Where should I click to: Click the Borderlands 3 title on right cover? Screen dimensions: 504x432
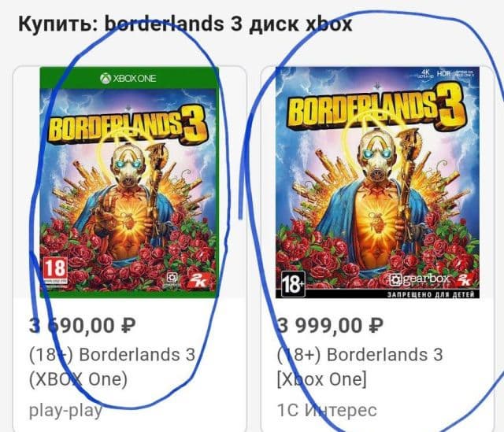point(376,107)
